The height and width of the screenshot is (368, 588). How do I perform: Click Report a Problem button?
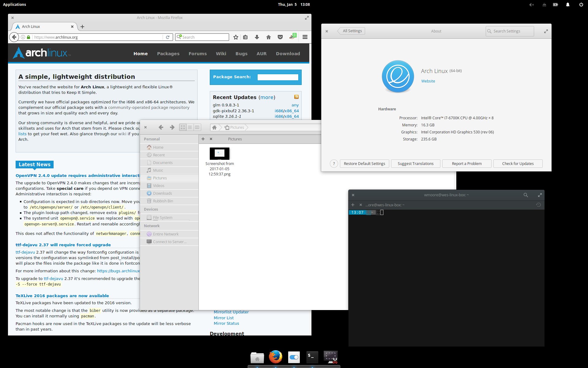point(467,164)
